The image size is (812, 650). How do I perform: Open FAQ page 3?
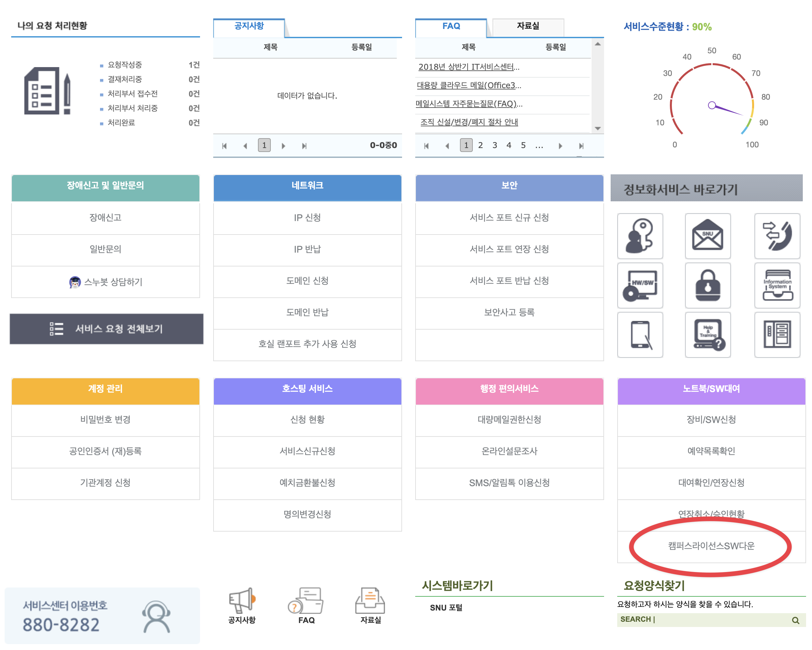pyautogui.click(x=495, y=145)
